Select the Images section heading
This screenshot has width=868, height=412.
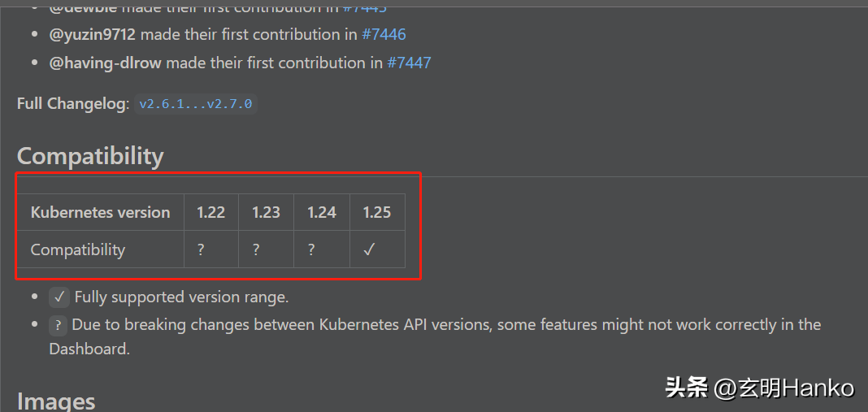(56, 401)
